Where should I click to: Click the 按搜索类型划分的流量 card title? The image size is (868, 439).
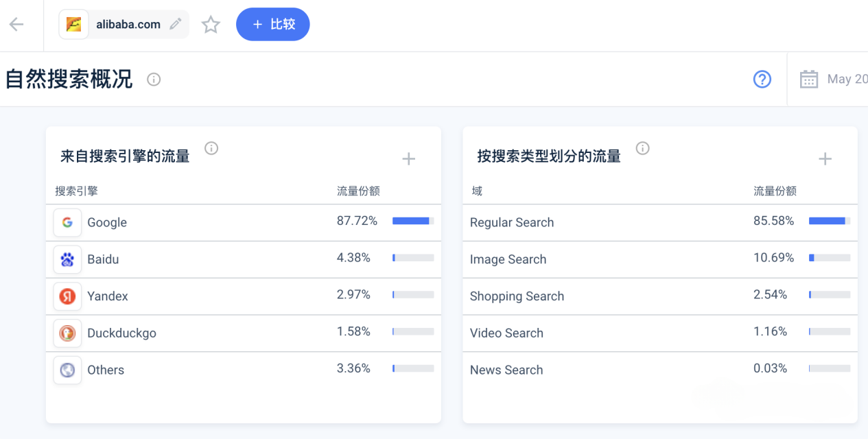point(549,156)
